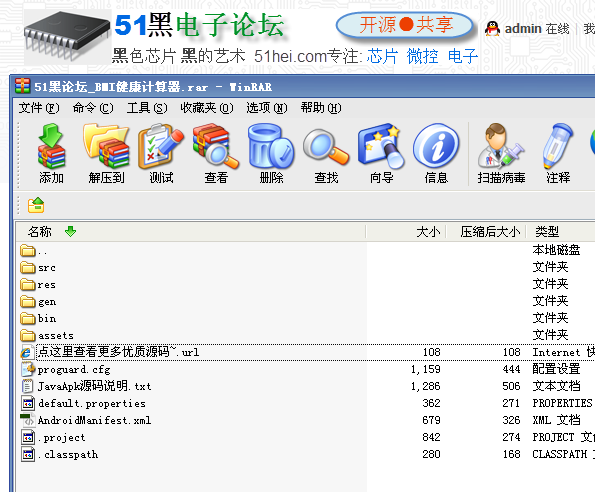The width and height of the screenshot is (595, 492).
Task: Click size 280 of .classpath row
Action: [x=431, y=454]
